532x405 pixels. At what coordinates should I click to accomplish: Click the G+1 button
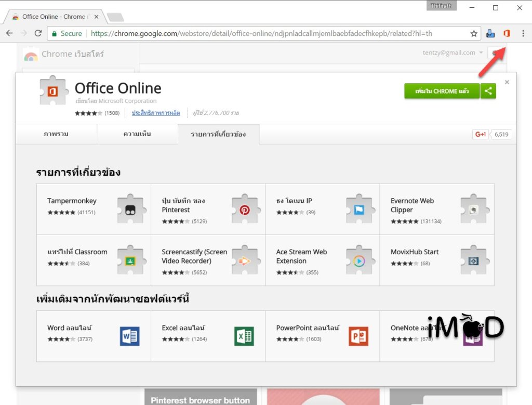480,134
